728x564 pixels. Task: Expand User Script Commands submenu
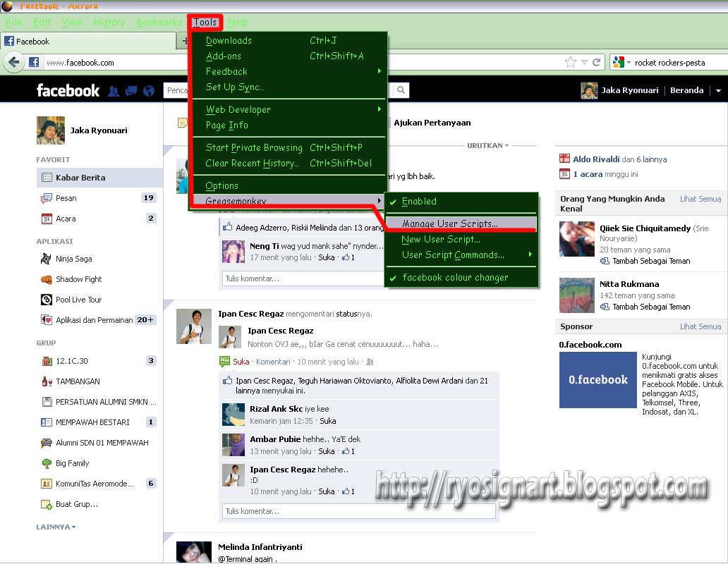pyautogui.click(x=461, y=255)
